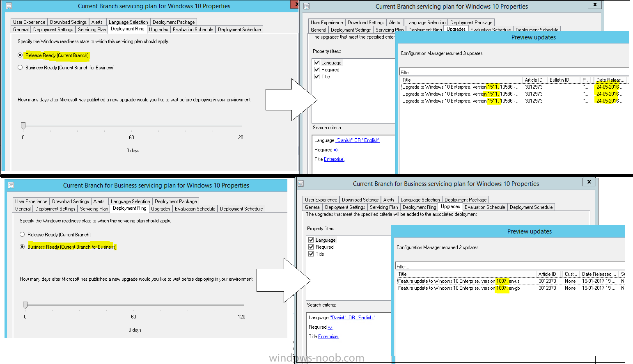Image resolution: width=633 pixels, height=364 pixels.
Task: Click Filter box in preview listing 3 updates
Action: pyautogui.click(x=514, y=73)
